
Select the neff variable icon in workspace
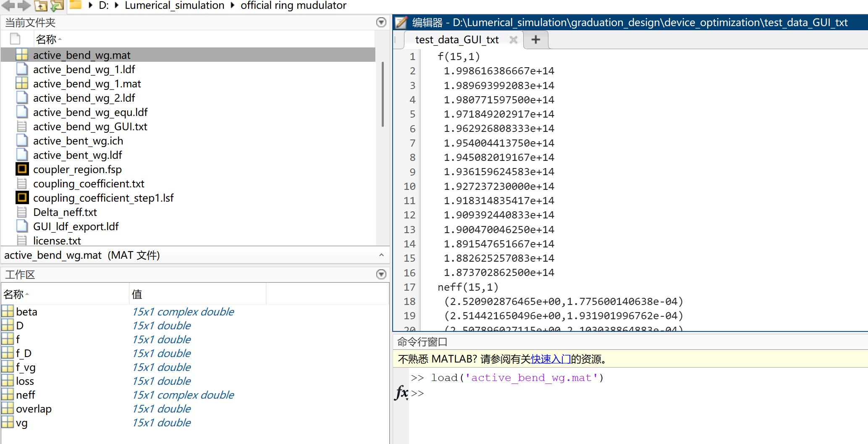coord(8,395)
